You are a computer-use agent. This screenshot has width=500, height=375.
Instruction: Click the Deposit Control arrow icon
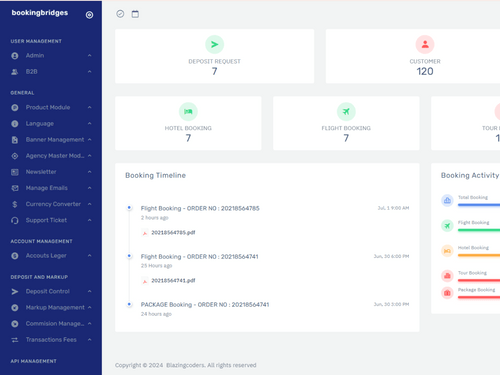[x=15, y=291]
